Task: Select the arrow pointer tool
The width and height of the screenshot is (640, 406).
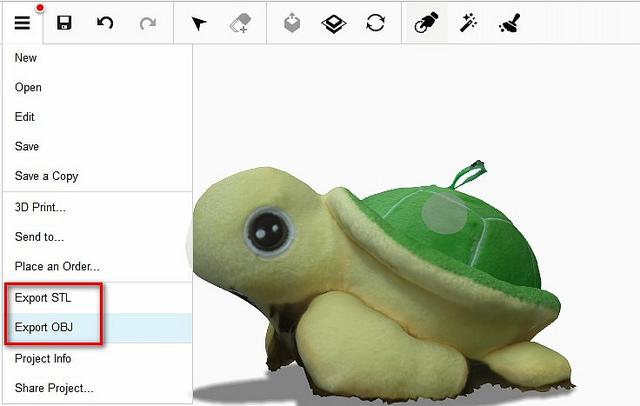Action: tap(198, 22)
